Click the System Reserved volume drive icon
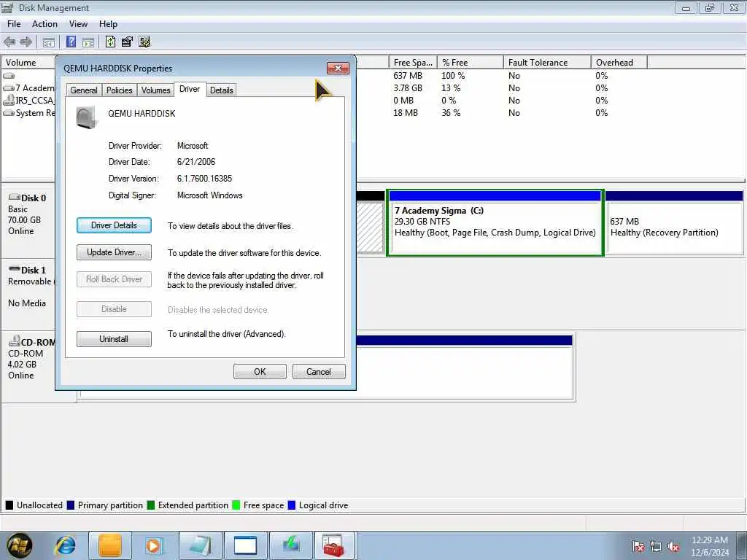747x560 pixels. click(x=9, y=113)
